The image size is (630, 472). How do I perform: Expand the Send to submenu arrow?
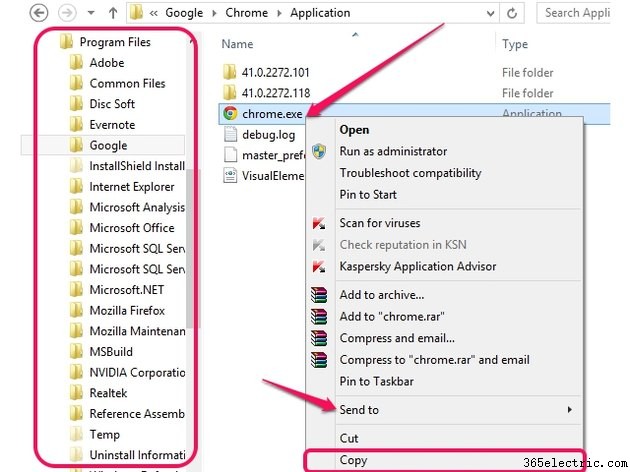pos(569,410)
